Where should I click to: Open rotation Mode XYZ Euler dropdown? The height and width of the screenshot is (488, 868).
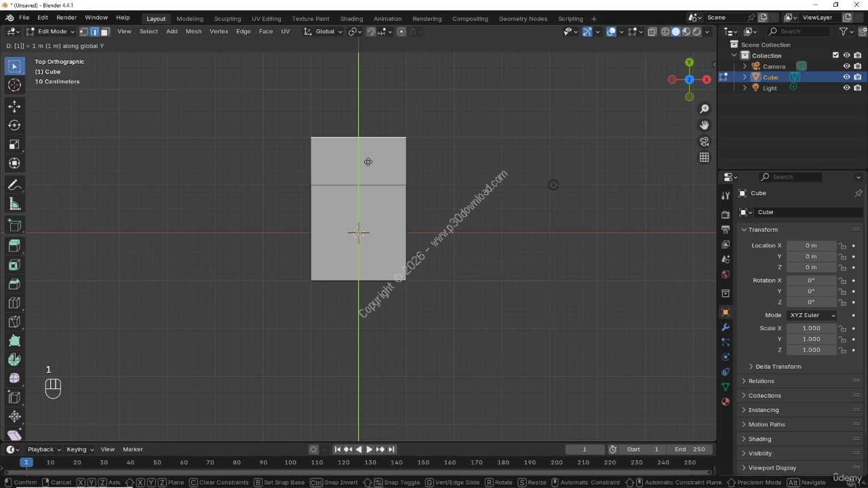pyautogui.click(x=812, y=315)
